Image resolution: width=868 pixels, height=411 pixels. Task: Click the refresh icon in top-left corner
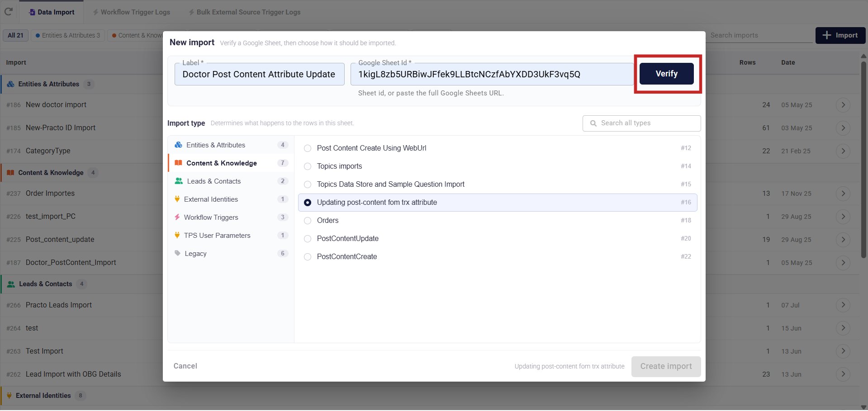[x=8, y=12]
